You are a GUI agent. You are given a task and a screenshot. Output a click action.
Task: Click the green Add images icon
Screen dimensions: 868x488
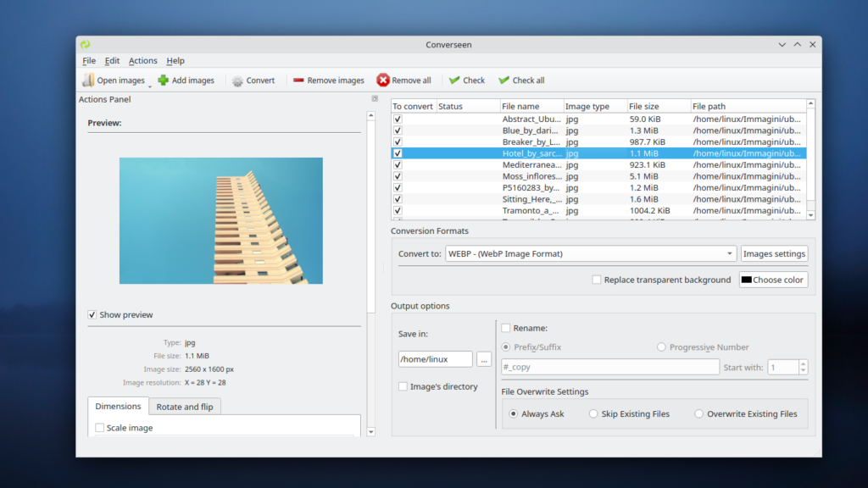164,80
